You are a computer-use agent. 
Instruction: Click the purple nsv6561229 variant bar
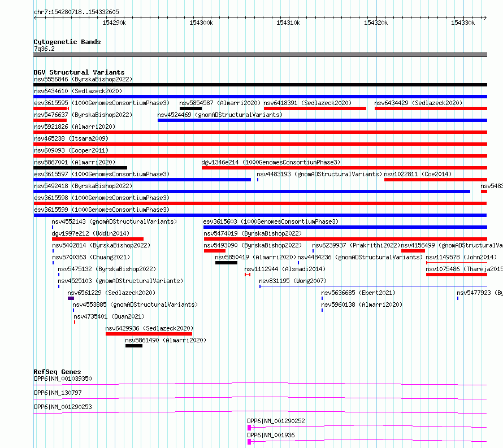(x=71, y=298)
